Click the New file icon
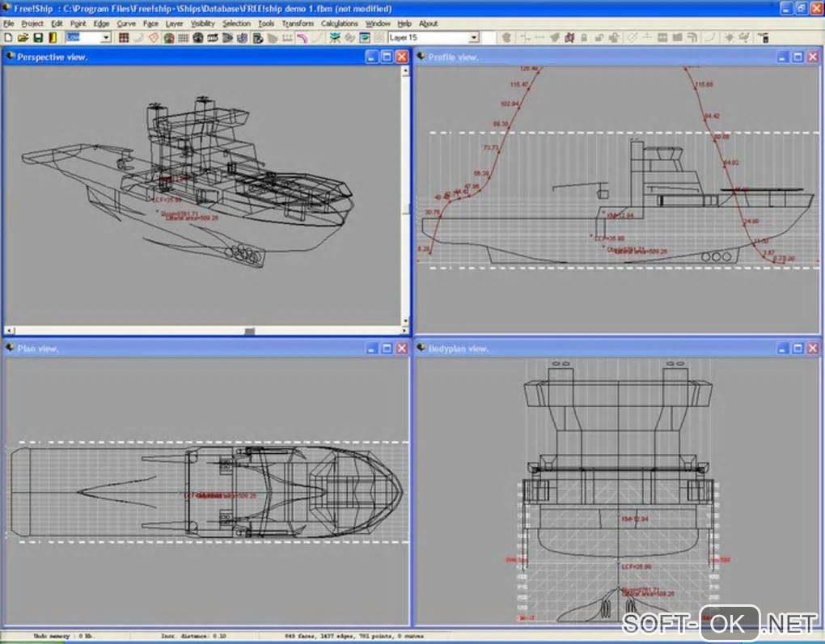The width and height of the screenshot is (825, 644). (x=8, y=37)
